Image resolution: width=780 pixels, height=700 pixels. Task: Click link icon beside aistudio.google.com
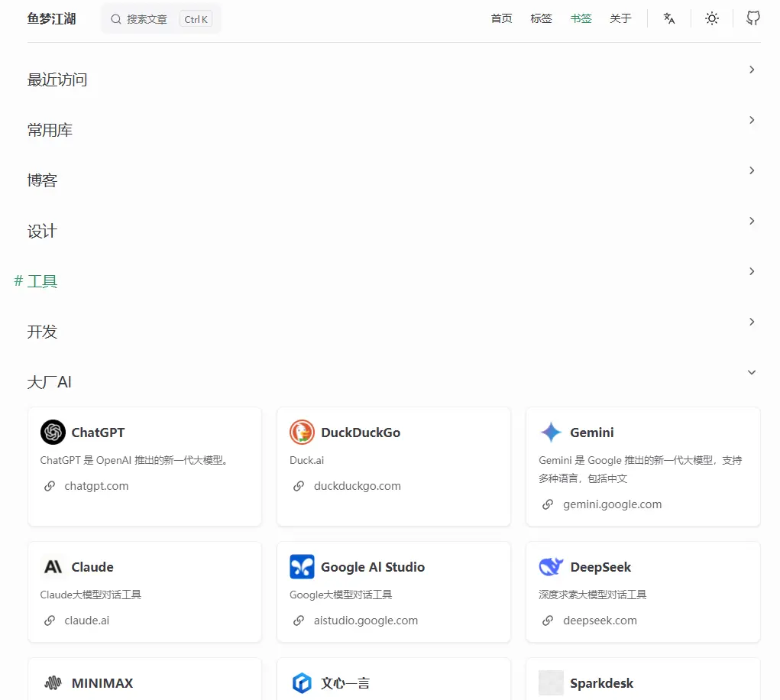tap(299, 621)
